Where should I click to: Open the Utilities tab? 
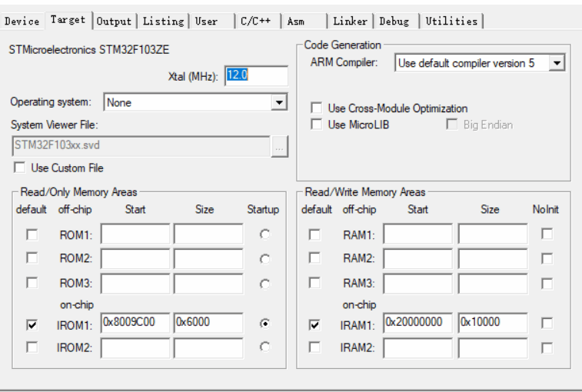click(451, 22)
